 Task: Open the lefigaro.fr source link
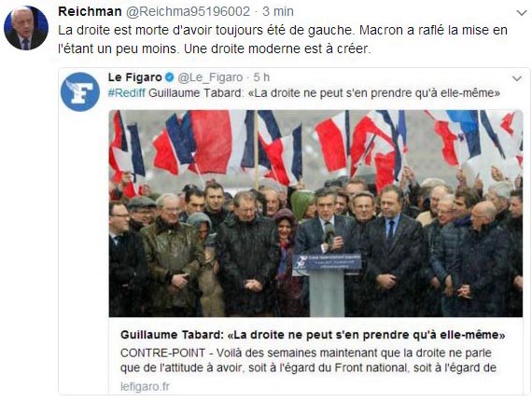[x=145, y=387]
